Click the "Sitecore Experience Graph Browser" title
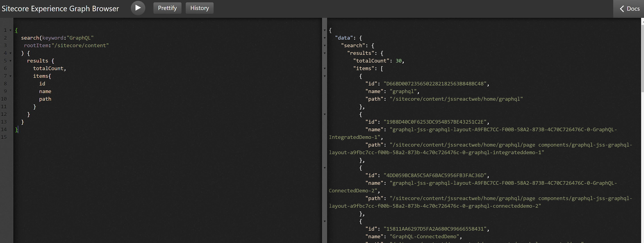The image size is (644, 243). tap(60, 8)
